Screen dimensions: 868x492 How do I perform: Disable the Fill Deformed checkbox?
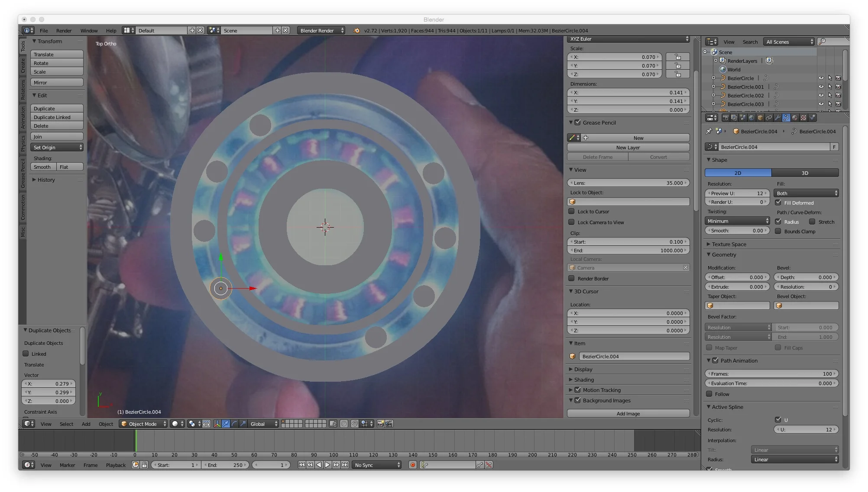tap(778, 203)
